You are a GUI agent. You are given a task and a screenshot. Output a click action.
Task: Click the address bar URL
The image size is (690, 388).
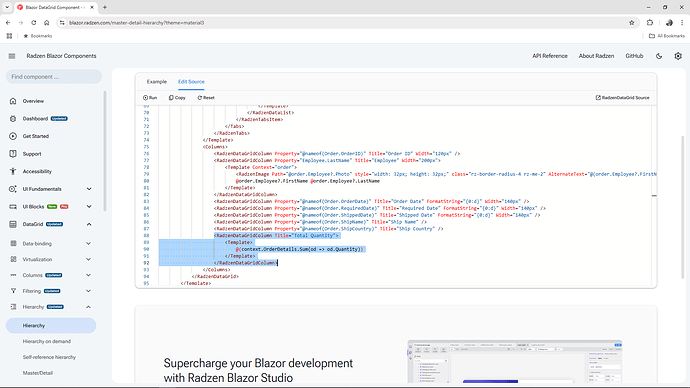(x=136, y=22)
